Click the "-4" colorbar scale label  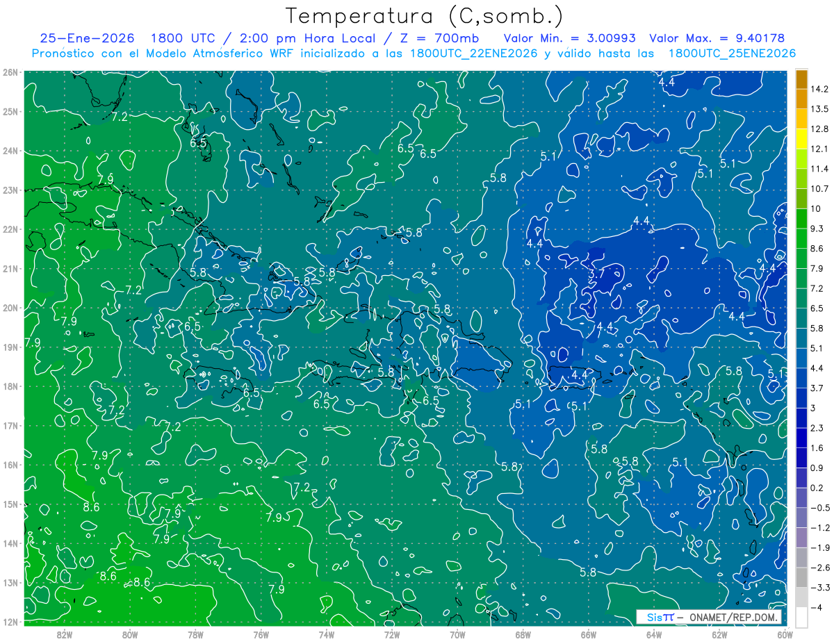(816, 607)
